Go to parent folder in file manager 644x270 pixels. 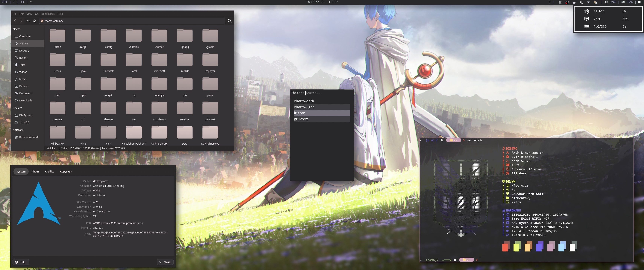tap(28, 21)
